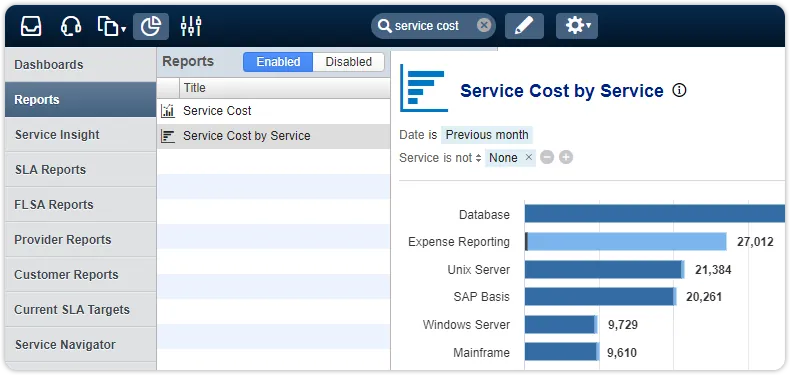Screen dimensions: 790x375
Task: Click the Service Cost by Service bar icon
Action: [168, 136]
